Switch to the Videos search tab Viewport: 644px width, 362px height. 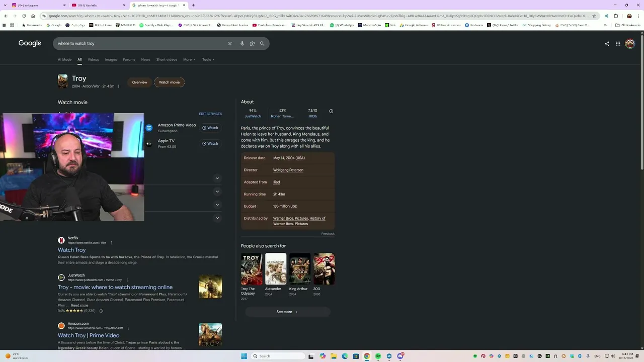coord(93,60)
